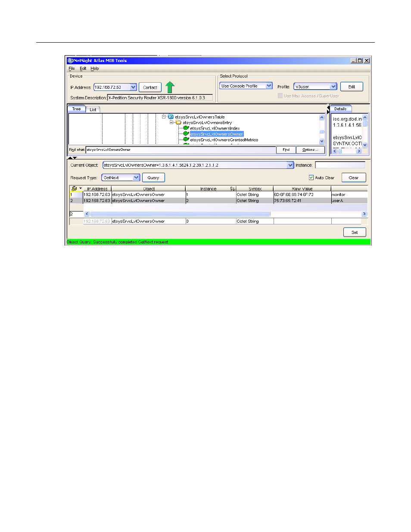This screenshot has height=532, width=411.
Task: Collapse the etsysSrvcLvlOwnersEntry tree node
Action: pos(171,122)
